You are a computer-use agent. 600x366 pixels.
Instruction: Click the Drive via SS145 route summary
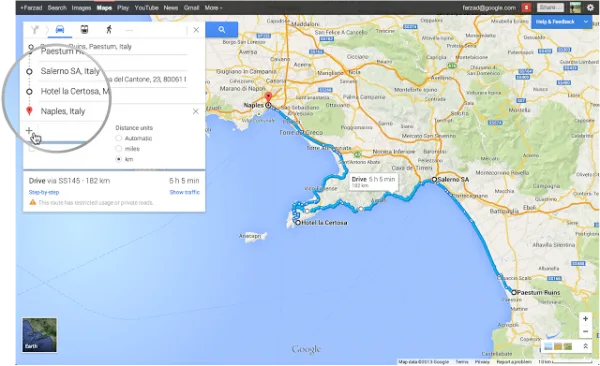coord(69,181)
